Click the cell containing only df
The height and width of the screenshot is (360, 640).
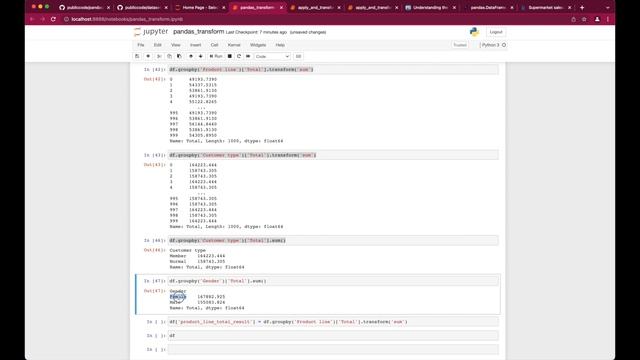[333, 336]
